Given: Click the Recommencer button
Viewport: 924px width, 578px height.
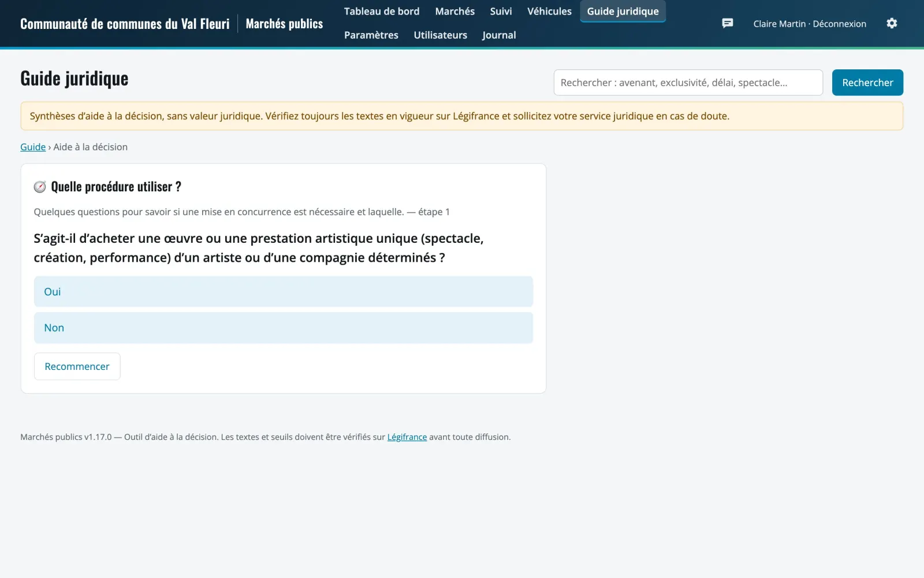Looking at the screenshot, I should tap(77, 366).
